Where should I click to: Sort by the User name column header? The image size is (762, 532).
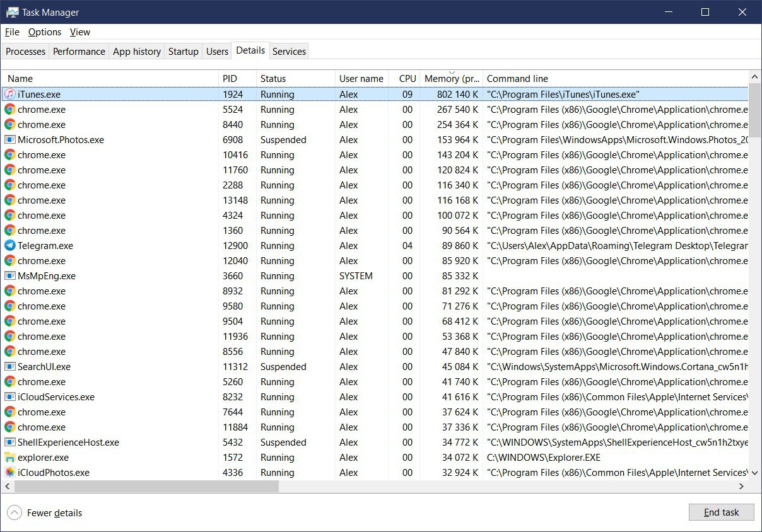click(361, 79)
